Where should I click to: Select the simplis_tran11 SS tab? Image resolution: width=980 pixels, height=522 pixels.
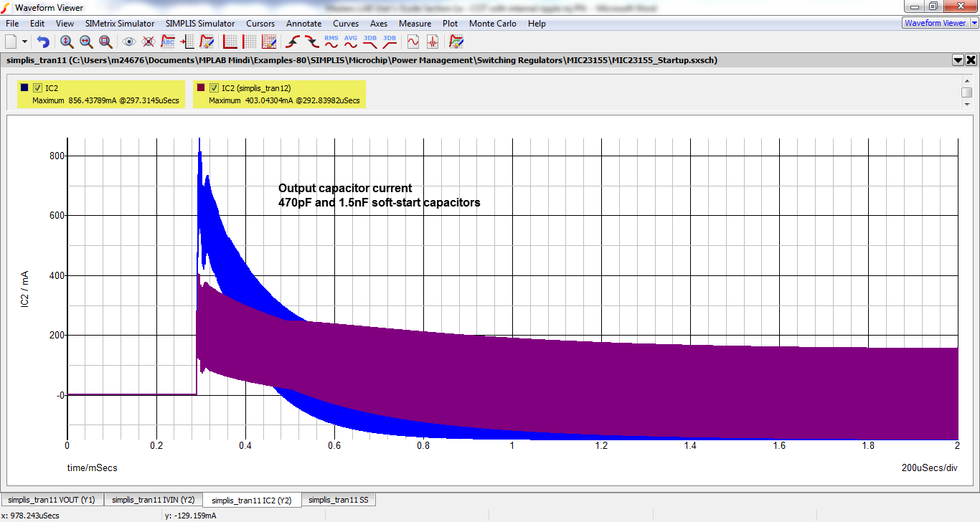[339, 499]
